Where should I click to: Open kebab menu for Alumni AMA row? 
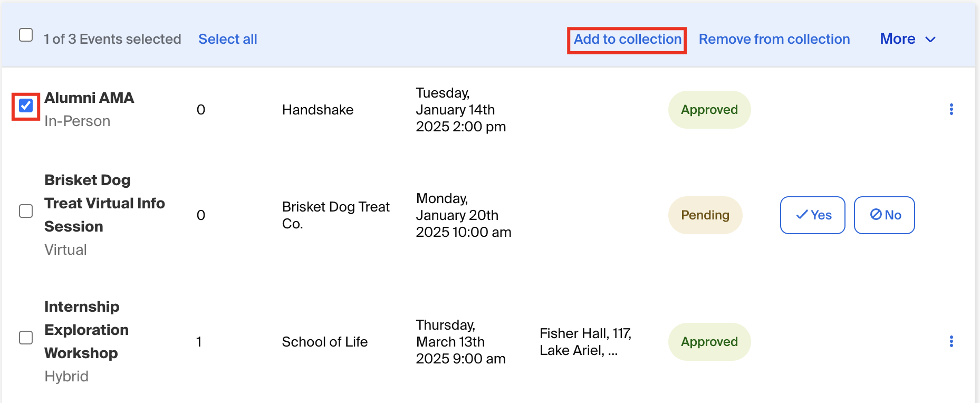(x=951, y=109)
